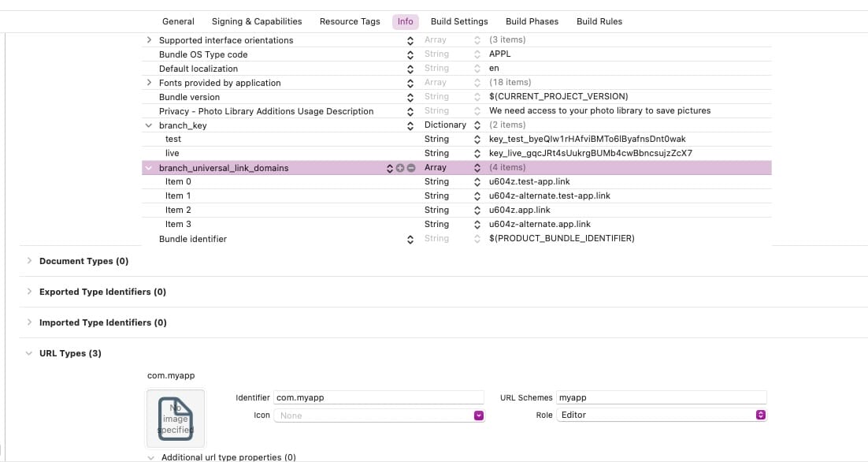Select the key_live value string
This screenshot has width=868, height=462.
tap(590, 153)
